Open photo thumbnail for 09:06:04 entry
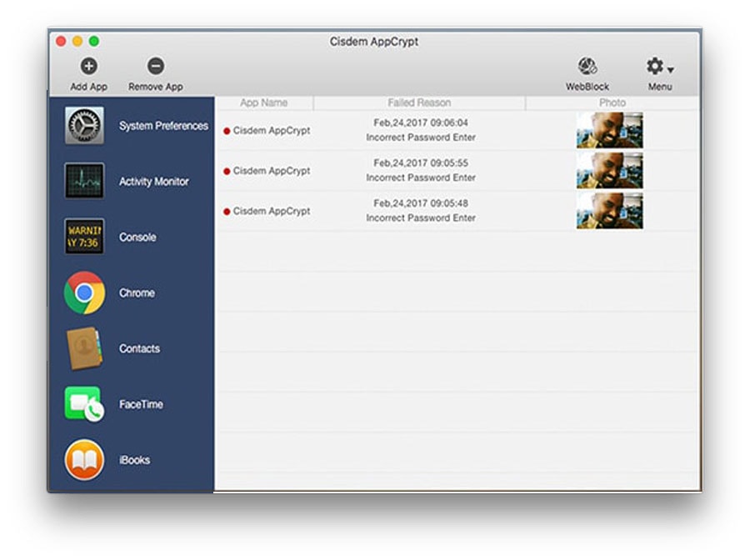This screenshot has height=560, width=750. tap(609, 130)
